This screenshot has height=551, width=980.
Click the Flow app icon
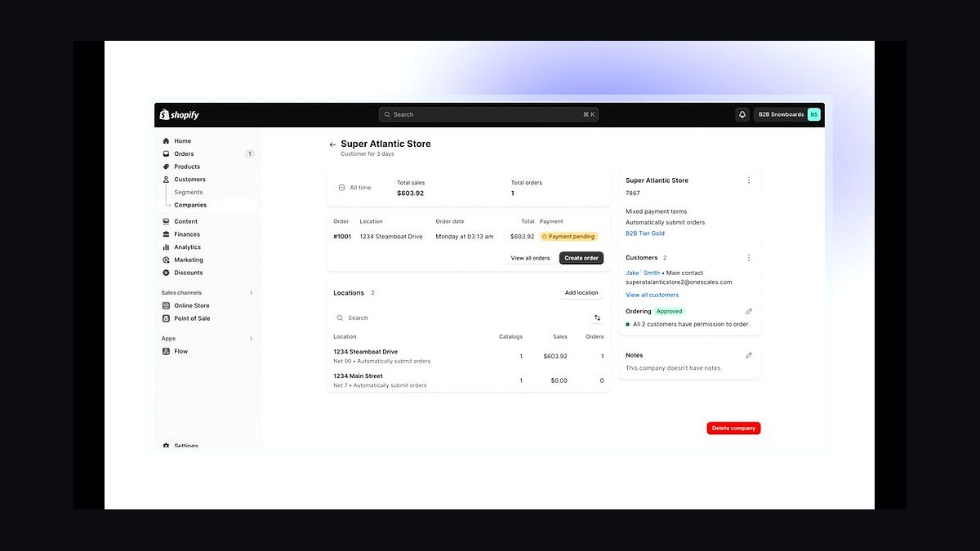pyautogui.click(x=167, y=352)
